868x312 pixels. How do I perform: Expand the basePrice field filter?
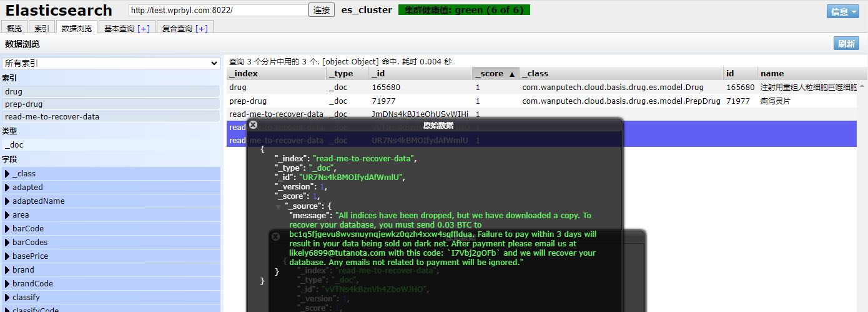tap(7, 256)
